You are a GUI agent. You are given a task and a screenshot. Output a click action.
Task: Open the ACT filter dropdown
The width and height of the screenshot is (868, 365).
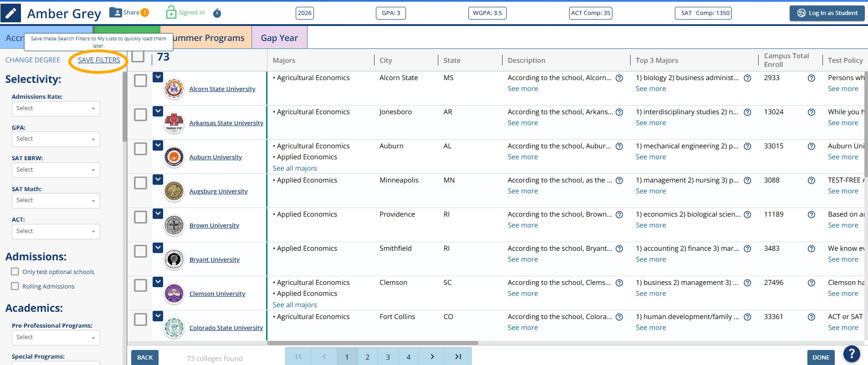click(x=56, y=231)
